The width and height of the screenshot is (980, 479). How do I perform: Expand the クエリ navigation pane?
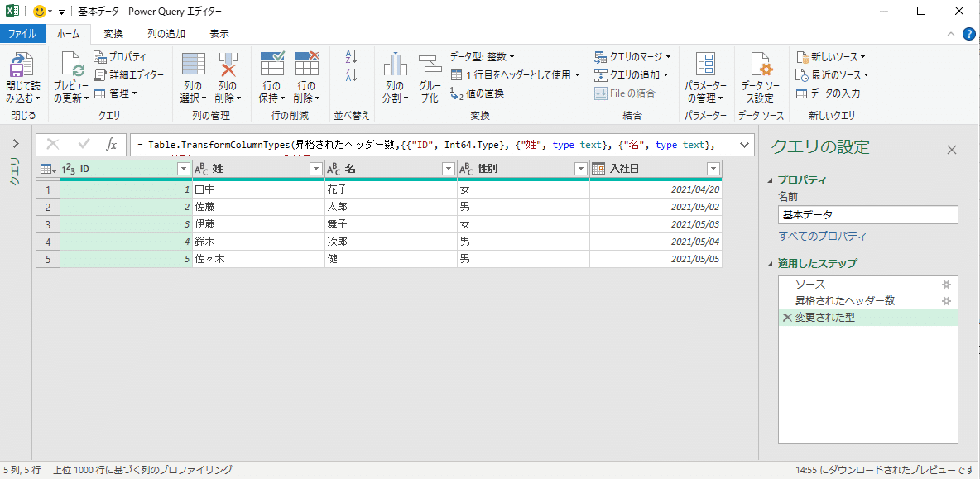pyautogui.click(x=15, y=143)
